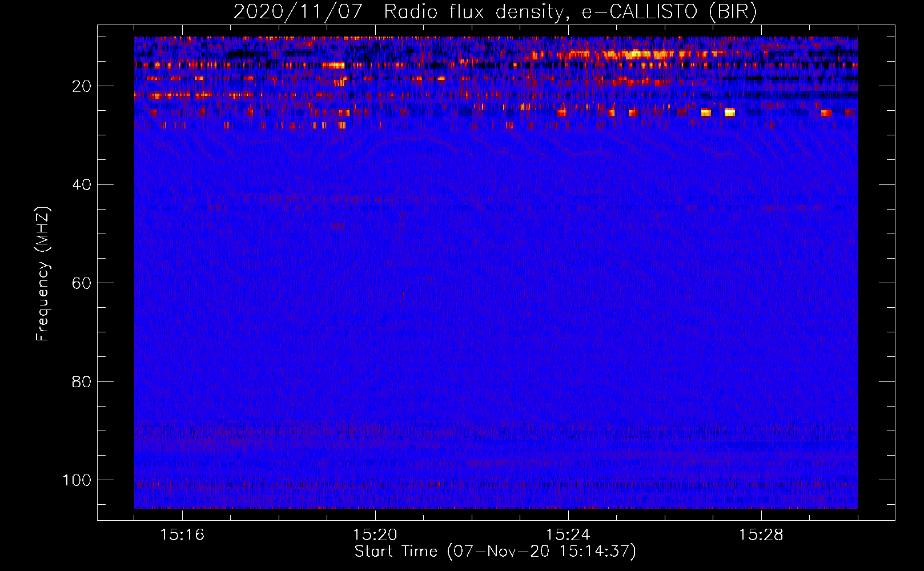The height and width of the screenshot is (571, 924).
Task: Click the plot title "Radio flux density, e-CALLISTO (BIR)"
Action: 571,12
